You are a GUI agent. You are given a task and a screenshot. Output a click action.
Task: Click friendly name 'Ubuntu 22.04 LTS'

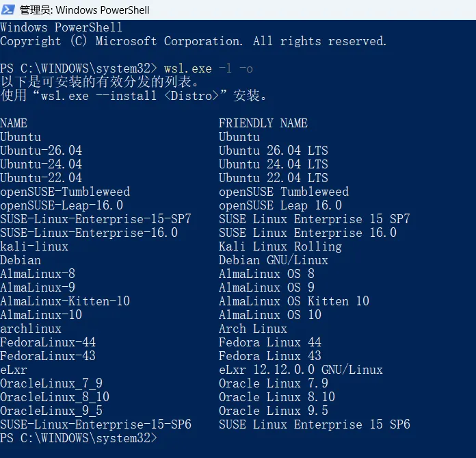point(273,178)
